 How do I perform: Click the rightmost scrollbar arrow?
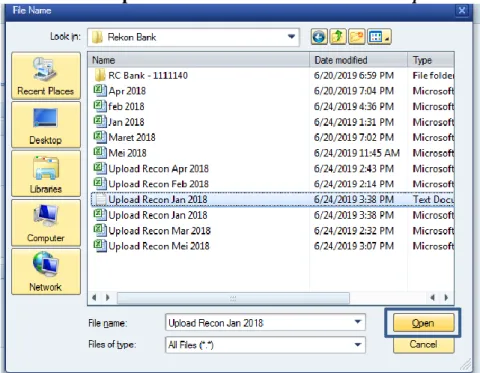coord(446,297)
